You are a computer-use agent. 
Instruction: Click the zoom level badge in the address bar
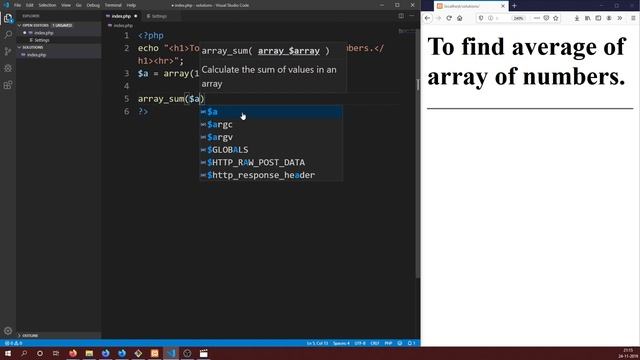click(518, 18)
